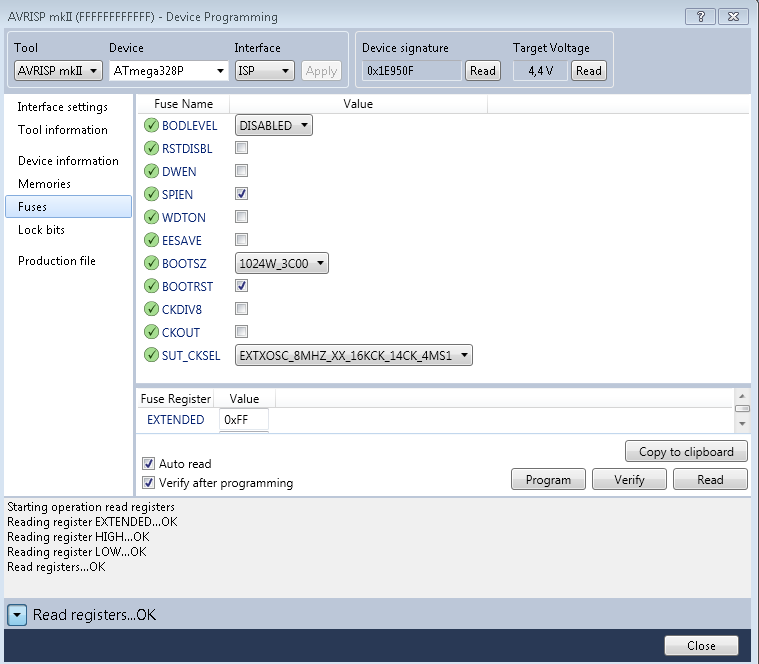
Task: Click the green status icon beside CKOUT
Action: coord(152,332)
